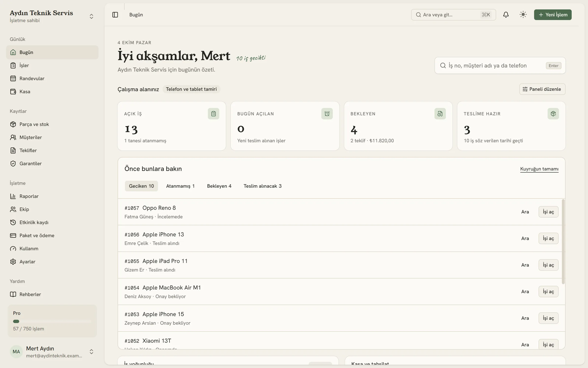Open job #1057 Oppo Reno 8 with İşi aç
The height and width of the screenshot is (368, 588).
tap(548, 212)
